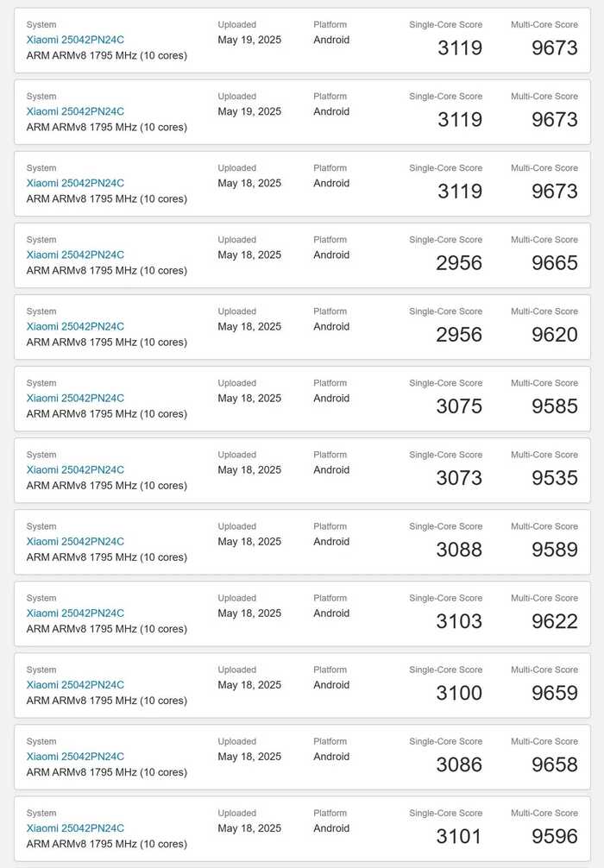Open May 18 Xiaomi result with 9673 multi-core
Screen dimensions: 604x868
tap(75, 183)
